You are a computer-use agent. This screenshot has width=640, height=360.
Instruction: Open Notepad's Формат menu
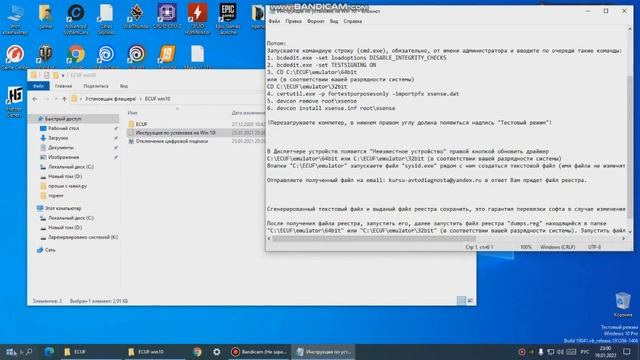tap(316, 21)
